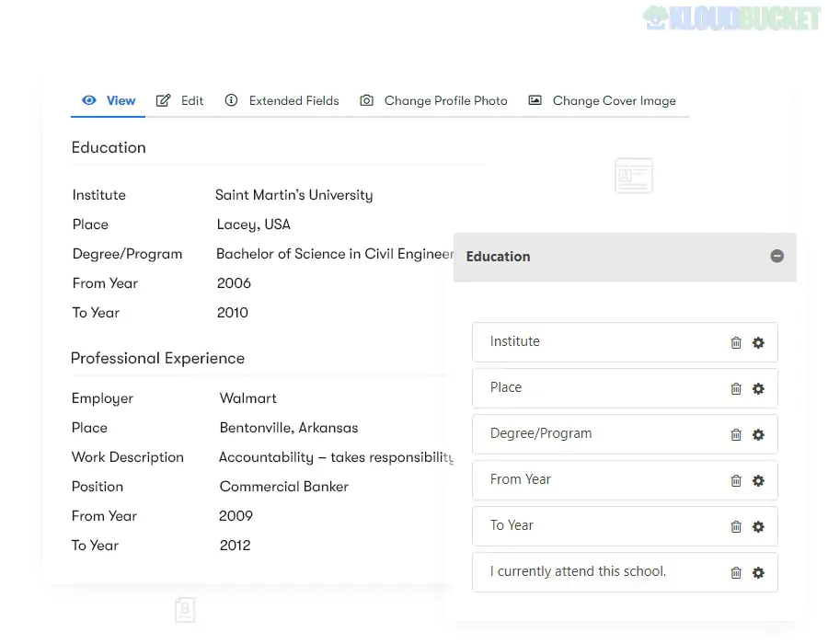Click the trash icon beside From Year
The width and height of the screenshot is (828, 644).
736,480
